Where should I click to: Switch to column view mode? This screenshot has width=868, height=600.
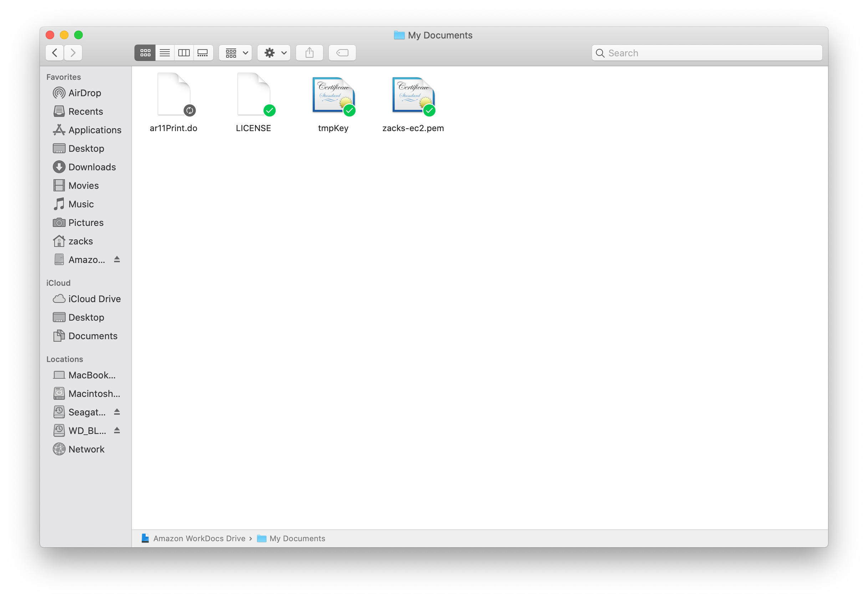(x=184, y=53)
